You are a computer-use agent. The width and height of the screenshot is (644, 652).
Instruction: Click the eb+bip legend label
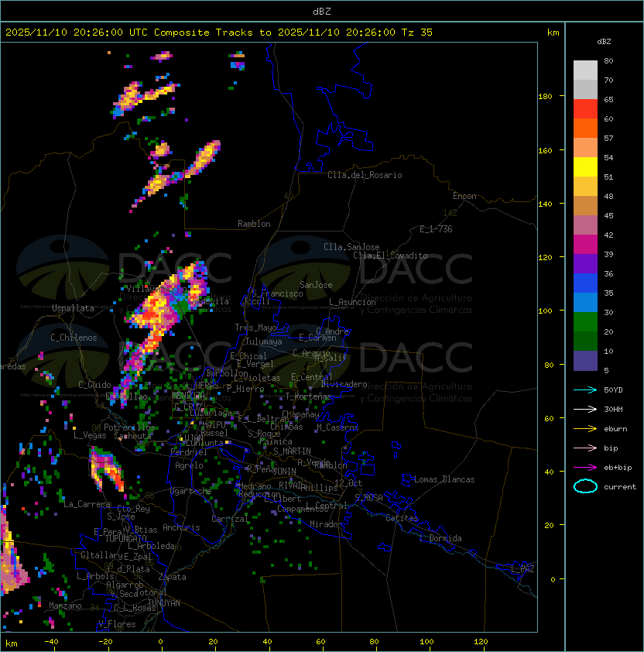(x=618, y=468)
